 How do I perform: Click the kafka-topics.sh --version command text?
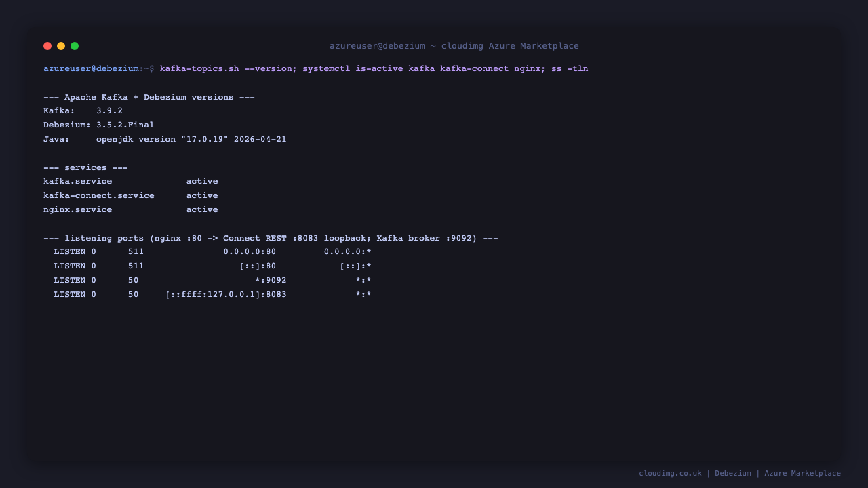226,68
